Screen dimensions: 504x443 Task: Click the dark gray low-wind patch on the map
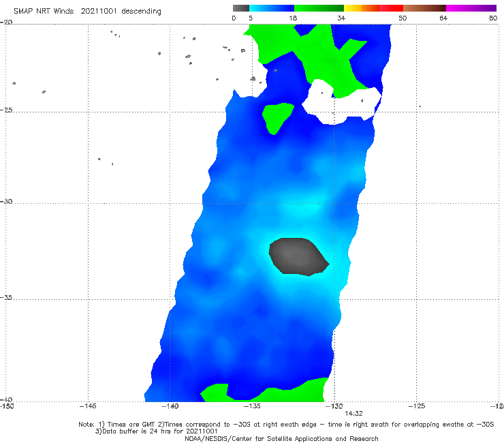click(x=298, y=258)
